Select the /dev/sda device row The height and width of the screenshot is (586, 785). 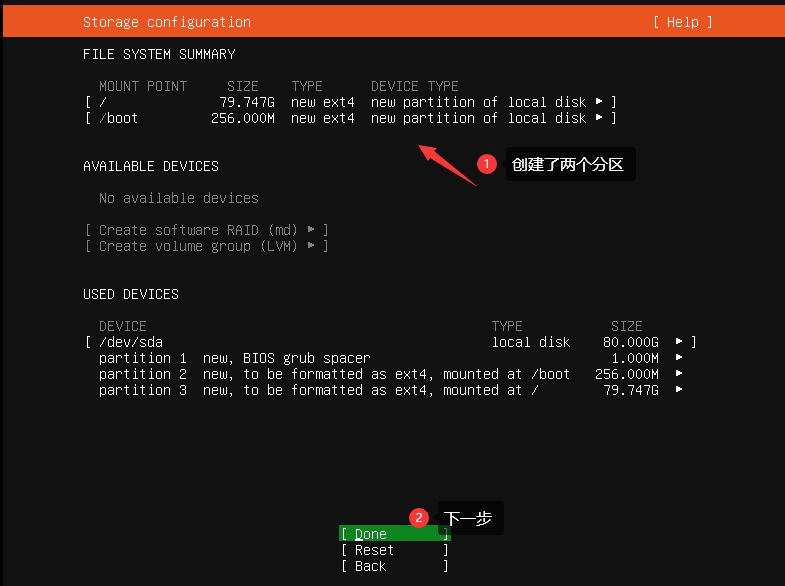[x=390, y=342]
